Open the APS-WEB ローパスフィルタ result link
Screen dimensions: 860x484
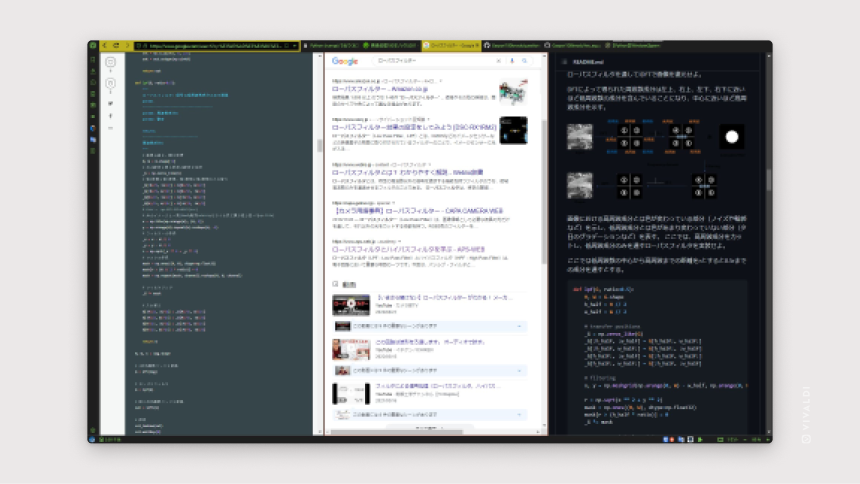click(x=408, y=249)
